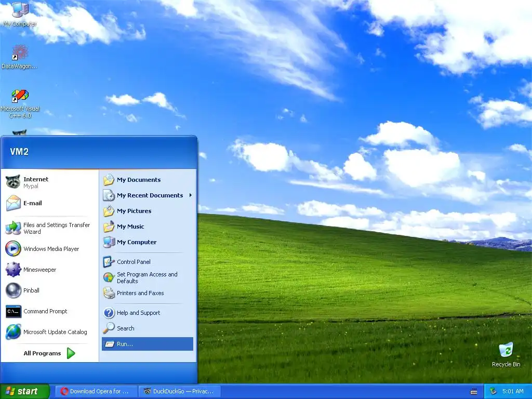Click the My Recent Documents icon
The width and height of the screenshot is (532, 399).
coord(109,195)
